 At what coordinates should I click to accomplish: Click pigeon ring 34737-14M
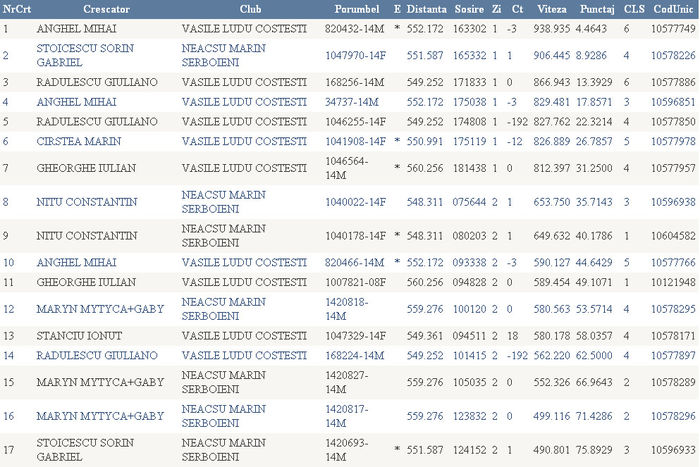(352, 101)
